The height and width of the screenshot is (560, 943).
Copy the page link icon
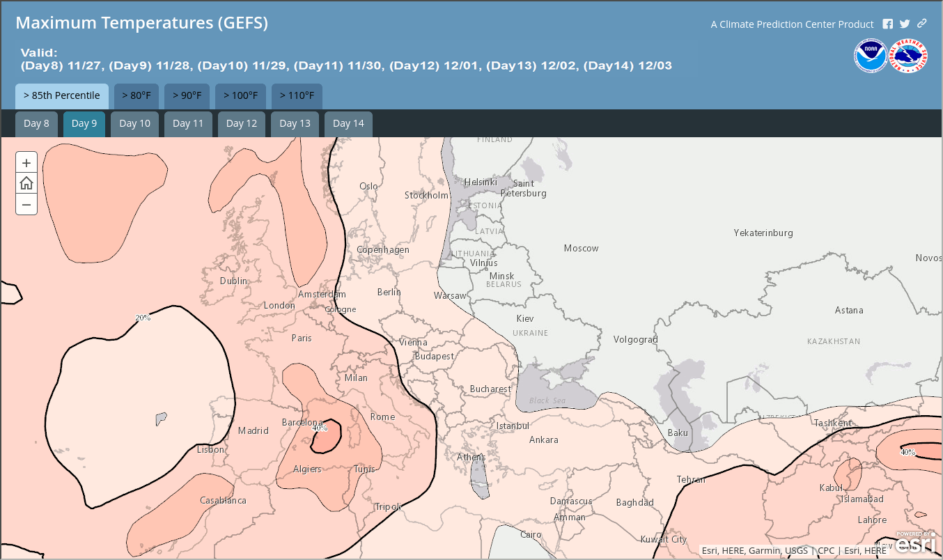pos(921,23)
